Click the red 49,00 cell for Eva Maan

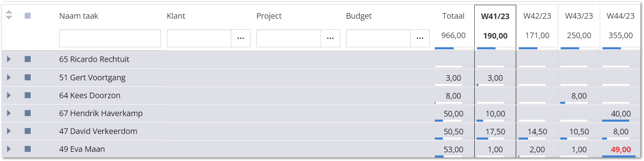tap(621, 149)
